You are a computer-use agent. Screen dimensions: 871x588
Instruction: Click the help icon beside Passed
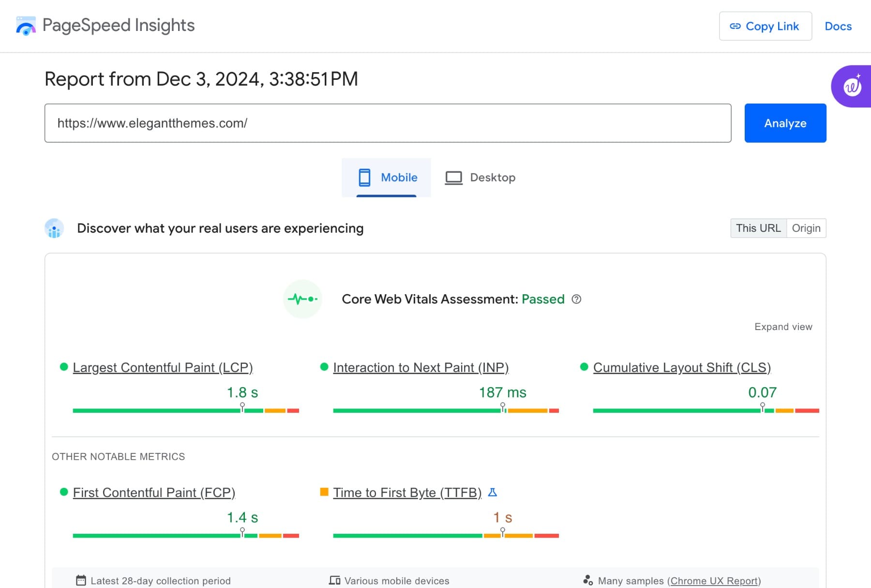click(576, 299)
